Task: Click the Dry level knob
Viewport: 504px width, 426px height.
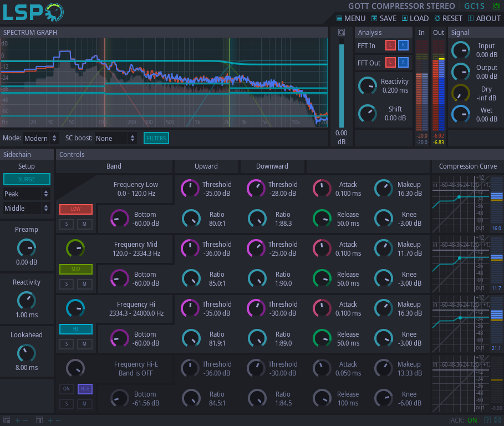Action: [461, 93]
